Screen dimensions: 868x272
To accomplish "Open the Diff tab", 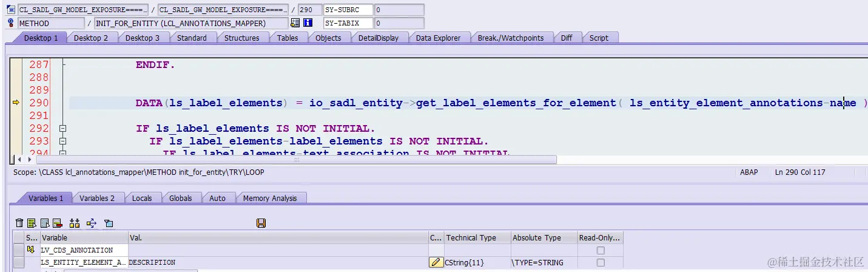I will click(567, 38).
